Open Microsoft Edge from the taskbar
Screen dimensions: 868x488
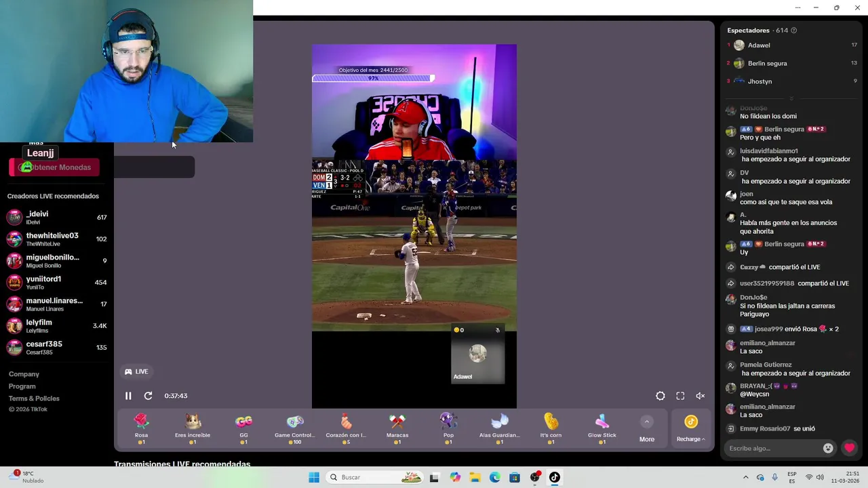[495, 477]
